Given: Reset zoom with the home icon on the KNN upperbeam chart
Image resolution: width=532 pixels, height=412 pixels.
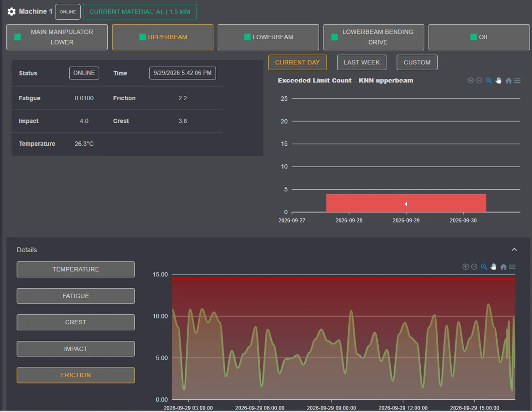Looking at the screenshot, I should [508, 80].
